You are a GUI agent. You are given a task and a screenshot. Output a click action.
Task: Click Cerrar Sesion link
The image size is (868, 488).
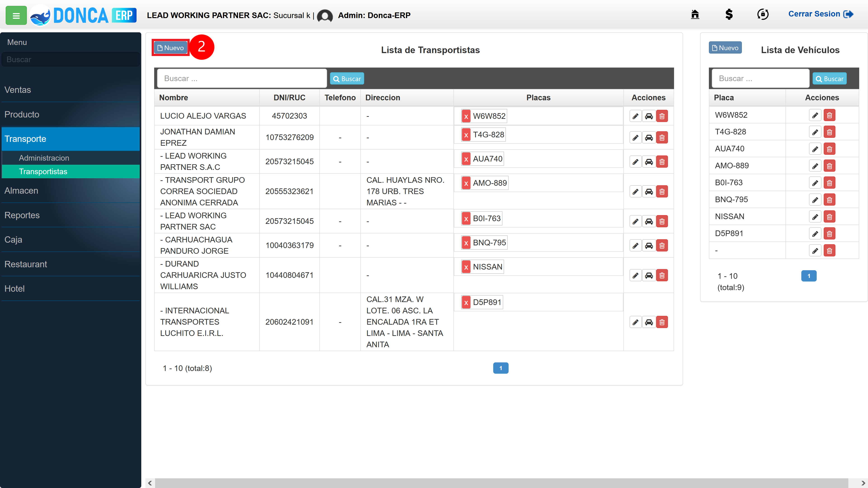[821, 14]
